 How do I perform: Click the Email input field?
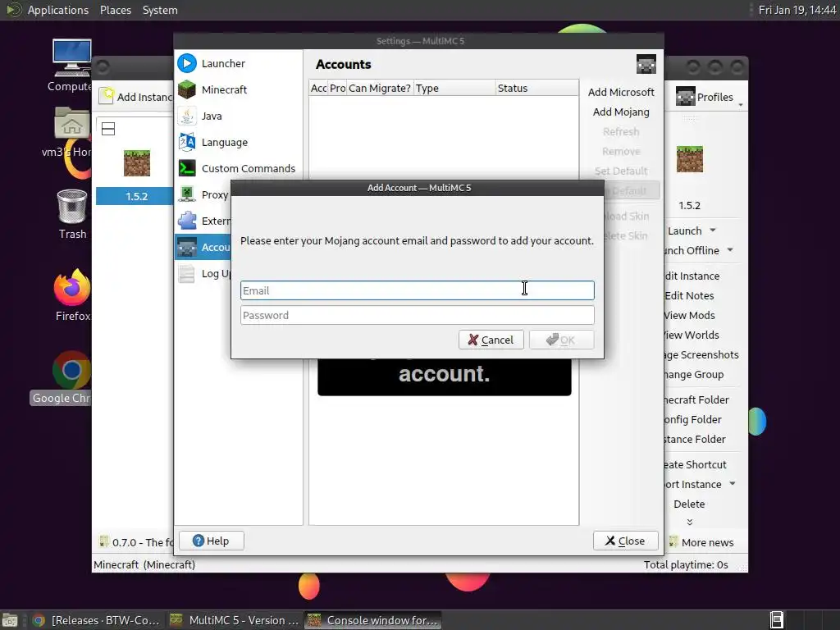(418, 290)
